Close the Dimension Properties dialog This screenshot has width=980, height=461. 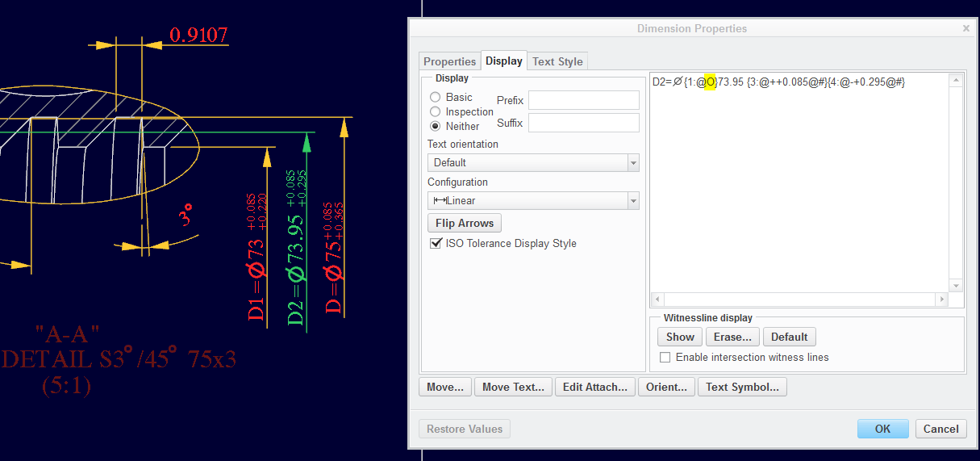coord(966,28)
